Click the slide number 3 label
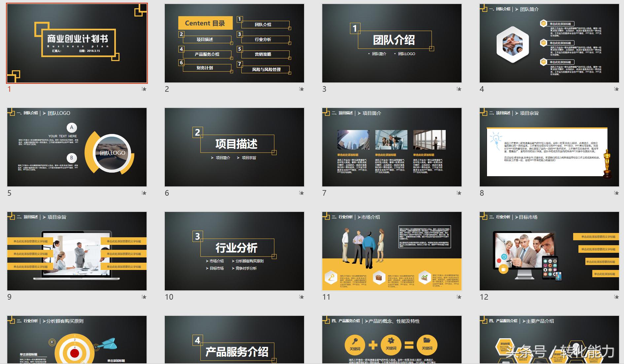The height and width of the screenshot is (364, 624). pos(324,89)
